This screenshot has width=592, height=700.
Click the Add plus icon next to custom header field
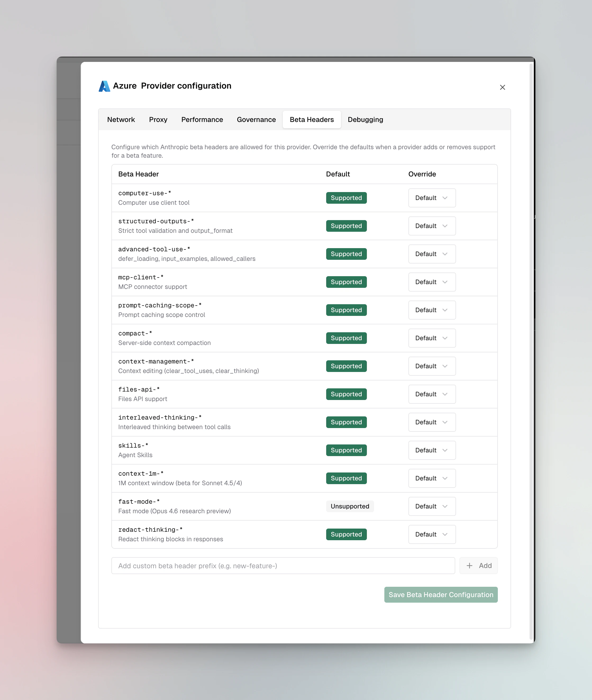tap(470, 566)
